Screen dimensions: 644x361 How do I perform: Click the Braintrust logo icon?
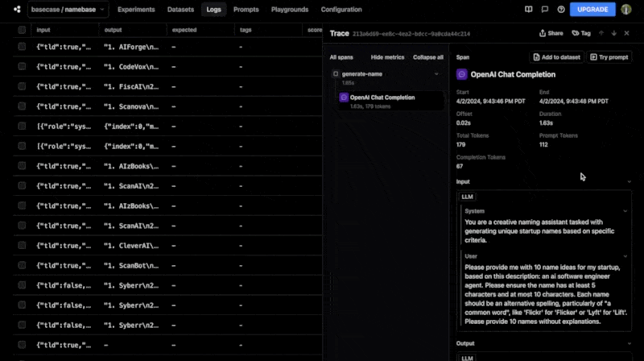coord(17,9)
